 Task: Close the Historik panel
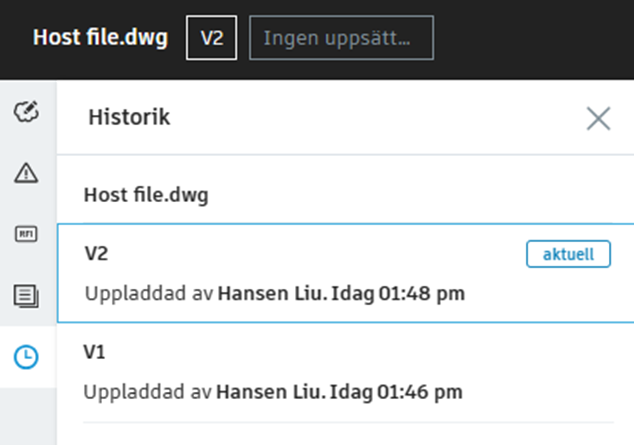(x=598, y=119)
